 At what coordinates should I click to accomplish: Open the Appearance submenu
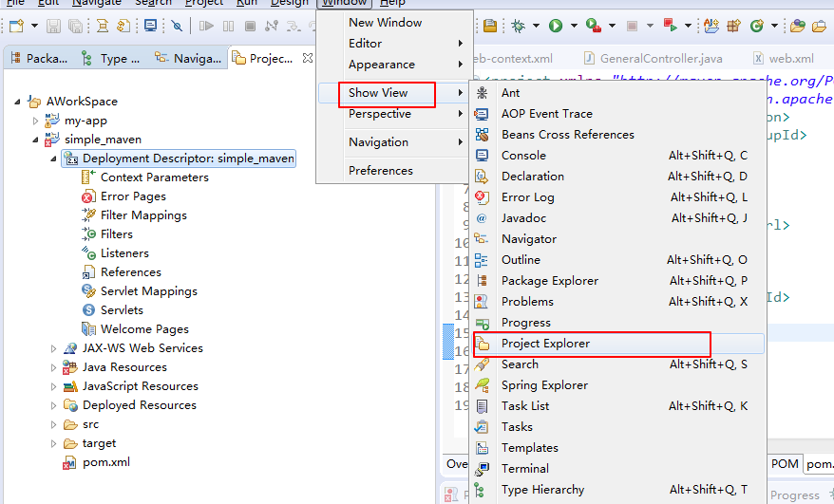coord(392,65)
